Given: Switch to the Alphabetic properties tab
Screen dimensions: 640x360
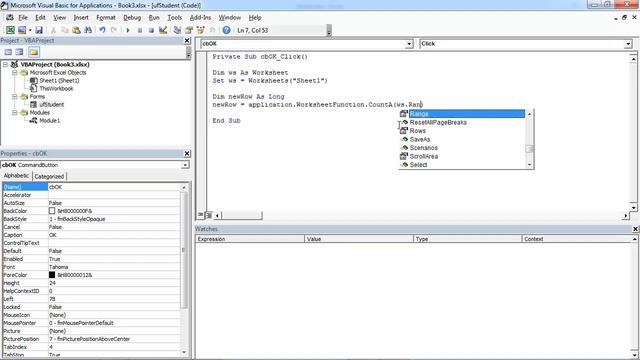Looking at the screenshot, I should tap(16, 176).
